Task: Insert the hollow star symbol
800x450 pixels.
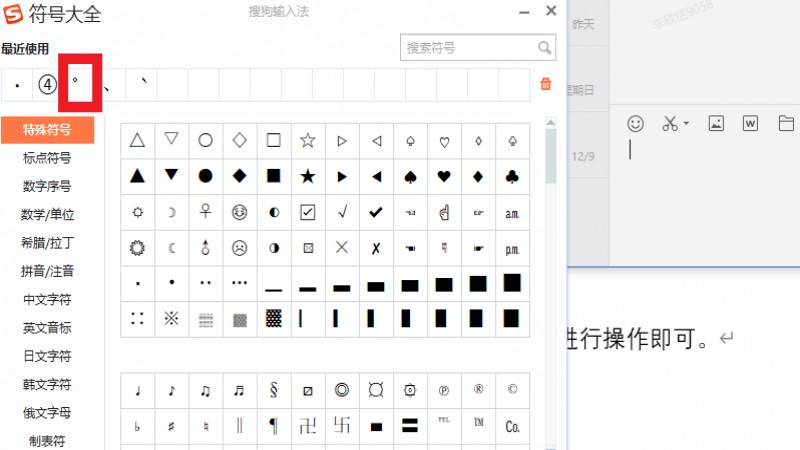Action: [x=308, y=141]
